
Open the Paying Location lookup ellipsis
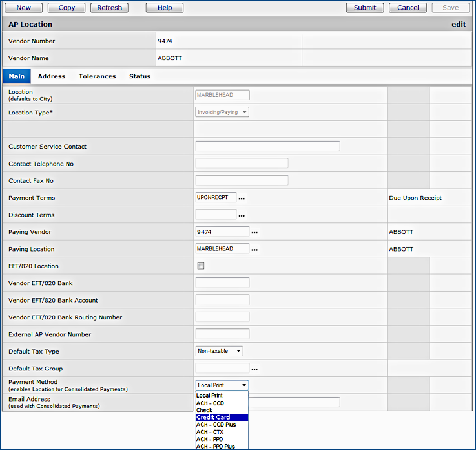254,250
